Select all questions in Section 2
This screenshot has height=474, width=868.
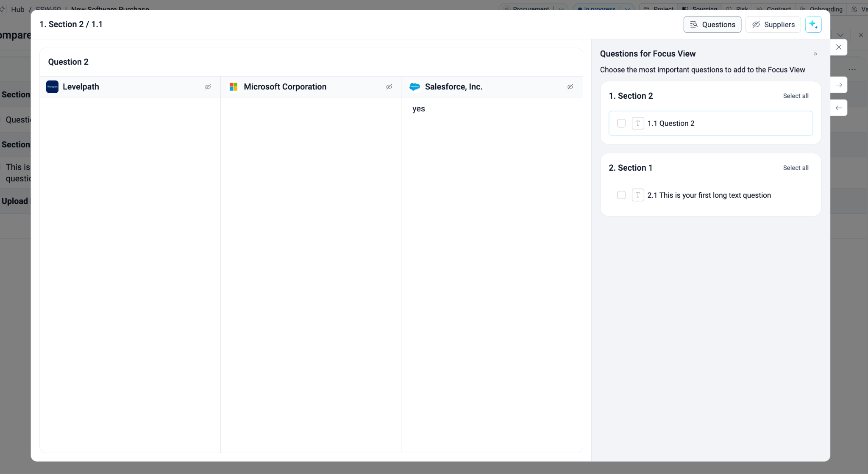pos(796,96)
